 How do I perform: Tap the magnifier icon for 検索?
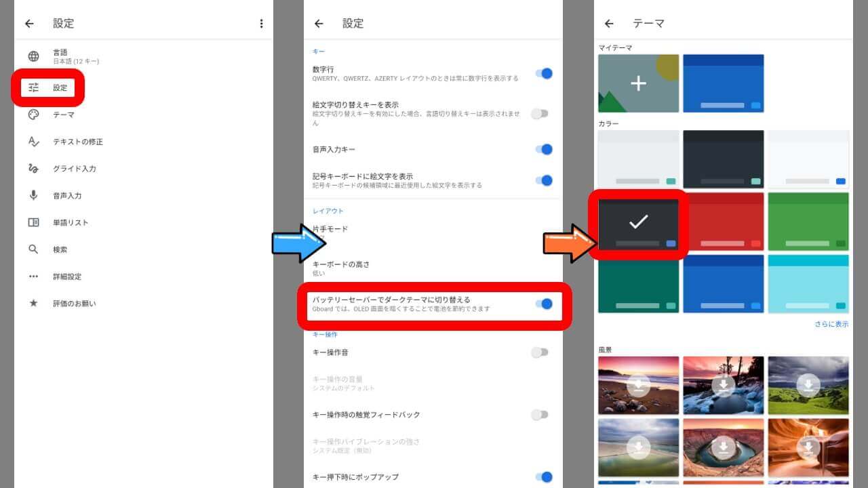(33, 249)
